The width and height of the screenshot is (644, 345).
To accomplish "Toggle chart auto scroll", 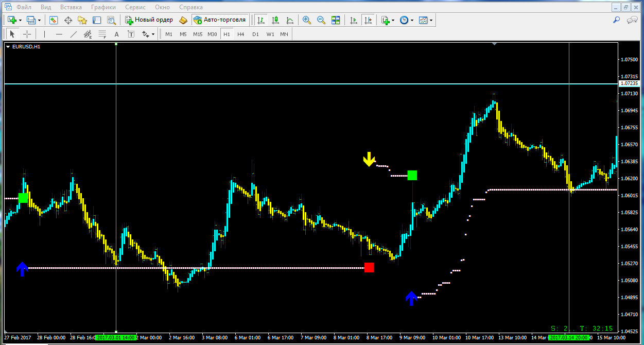I will click(353, 20).
